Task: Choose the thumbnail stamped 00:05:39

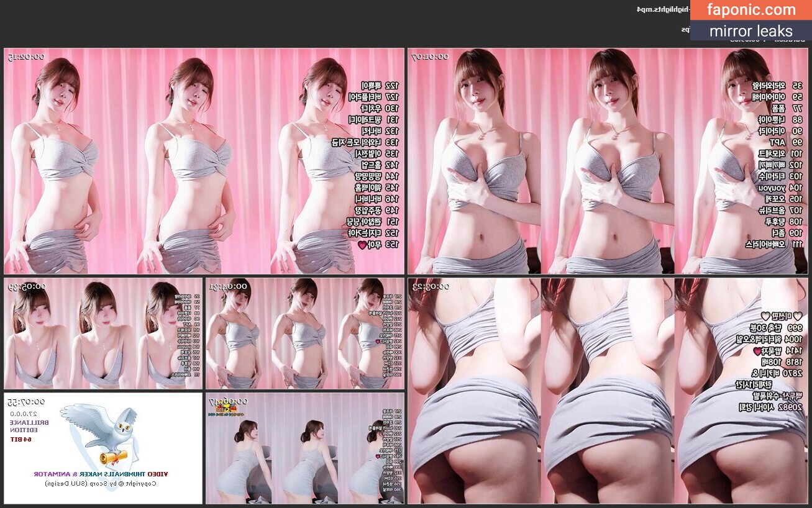Action: 103,334
